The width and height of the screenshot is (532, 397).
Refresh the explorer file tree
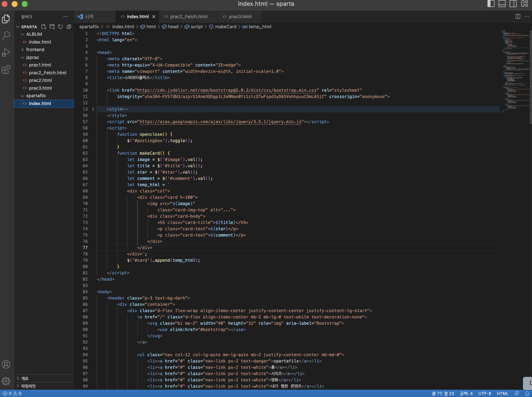point(60,27)
